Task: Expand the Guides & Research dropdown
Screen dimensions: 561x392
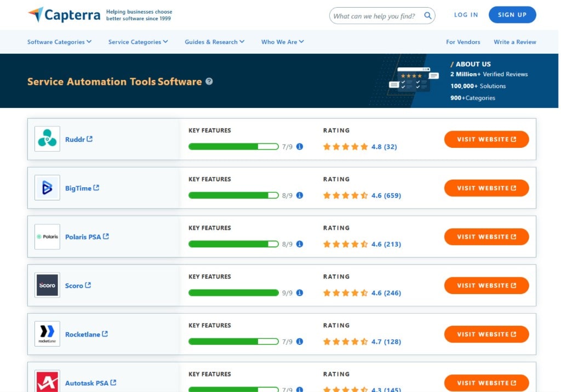Action: click(214, 42)
